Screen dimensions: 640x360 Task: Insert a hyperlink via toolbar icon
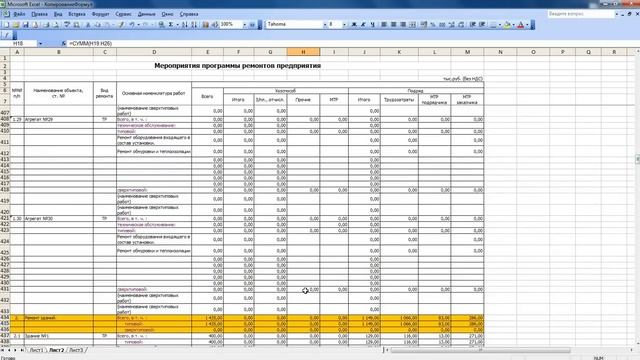[x=162, y=25]
